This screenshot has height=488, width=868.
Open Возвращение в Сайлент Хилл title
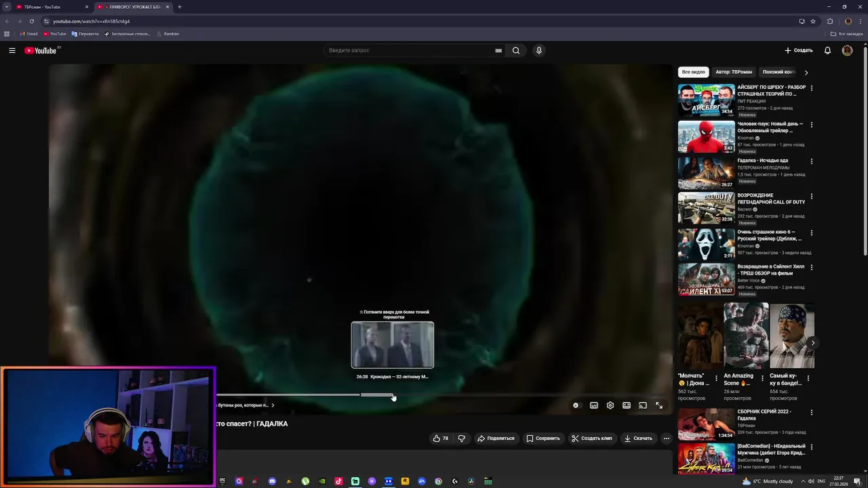(771, 270)
